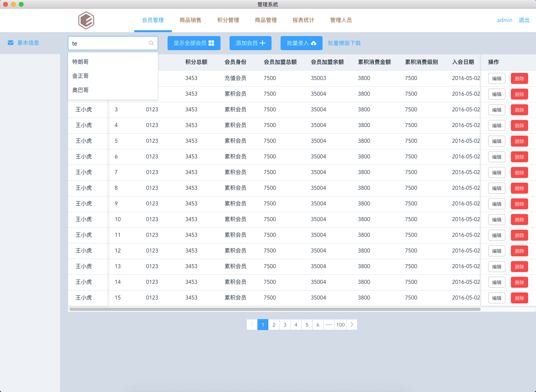The image size is (536, 392).
Task: Switch to the 商品销售 tab
Action: 190,20
